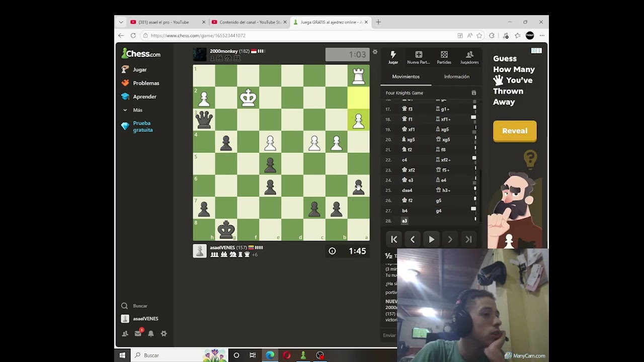The image size is (644, 362).
Task: Click opponent 2000monkey username
Action: [x=223, y=51]
